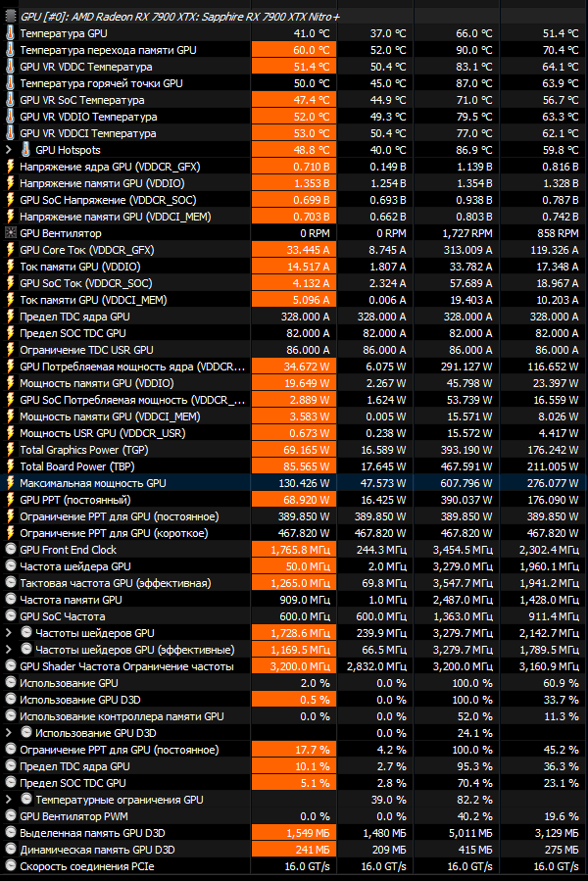
Task: Select the Динамическая память GPU D3D label
Action: [97, 850]
